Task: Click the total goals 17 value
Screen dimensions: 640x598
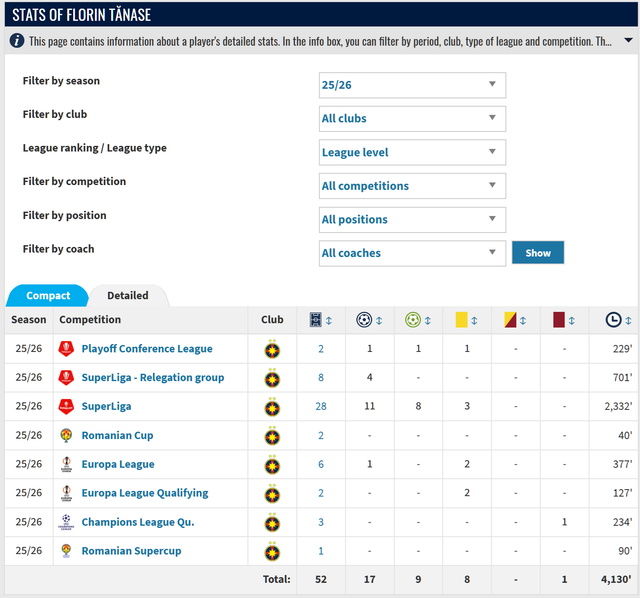Action: pyautogui.click(x=369, y=579)
